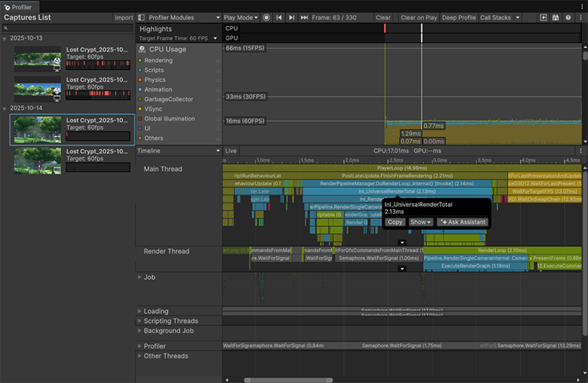Open the Timeline panel kebab menu
The image size is (588, 383).
581,150
